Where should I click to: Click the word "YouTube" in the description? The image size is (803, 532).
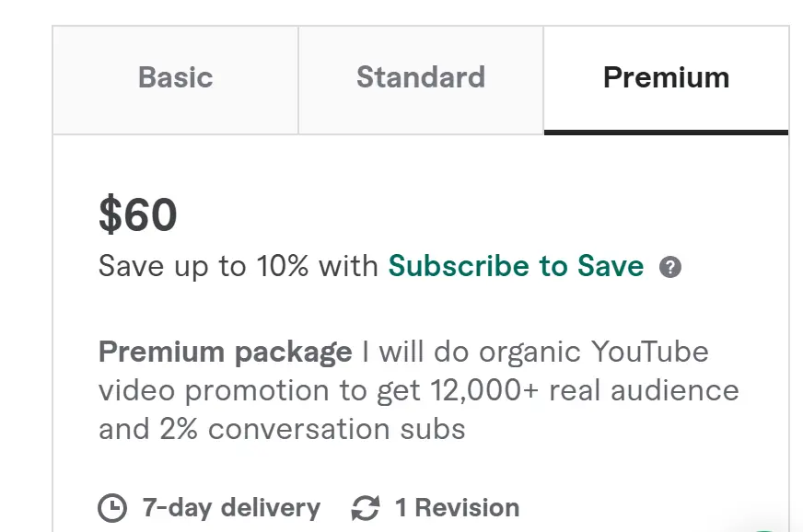point(650,352)
